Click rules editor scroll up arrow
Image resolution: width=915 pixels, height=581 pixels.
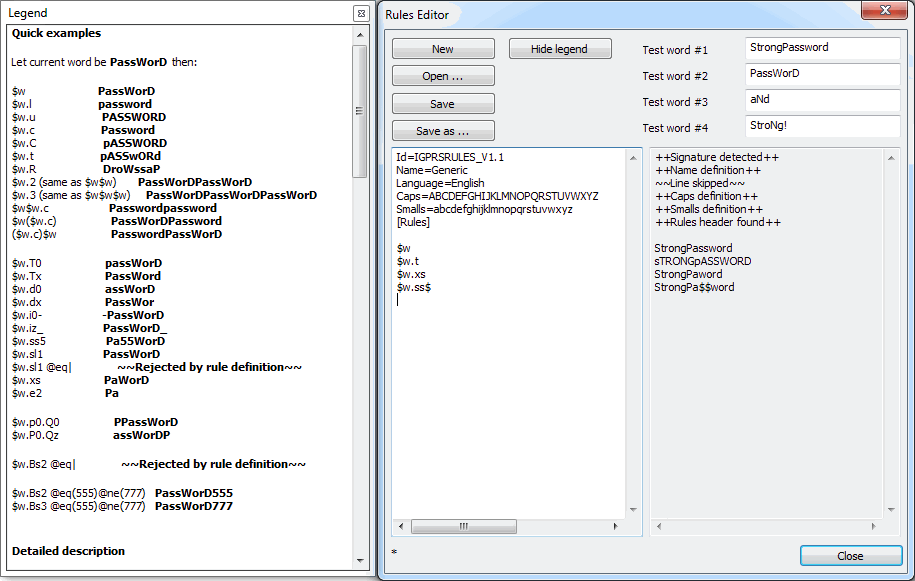pyautogui.click(x=633, y=158)
